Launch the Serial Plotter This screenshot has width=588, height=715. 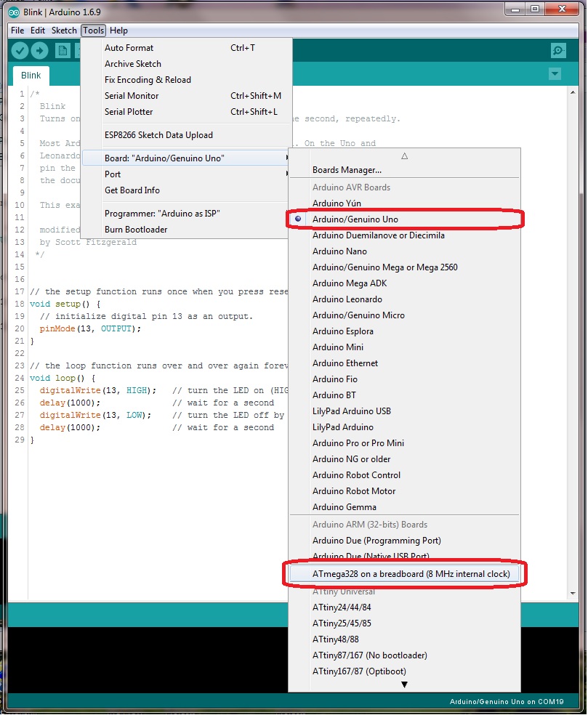[x=186, y=112]
